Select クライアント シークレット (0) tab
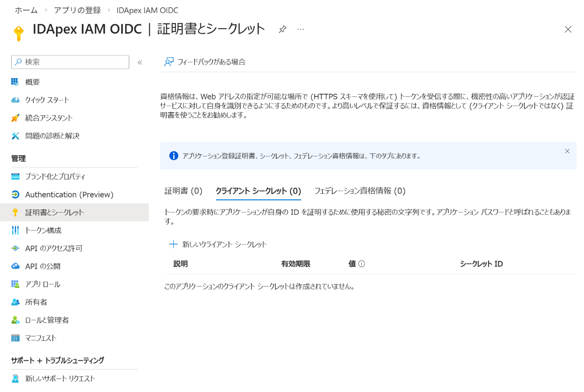This screenshot has width=584, height=392. click(258, 191)
